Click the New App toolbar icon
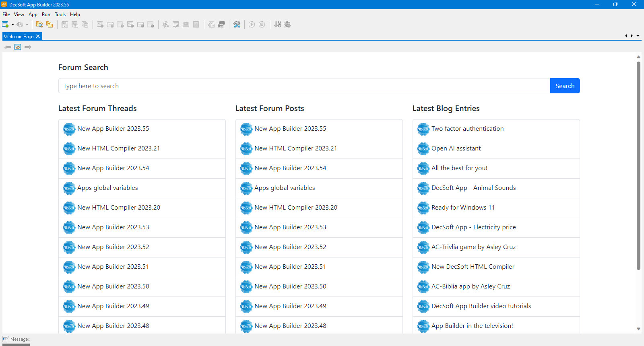The height and width of the screenshot is (346, 644). [x=5, y=25]
